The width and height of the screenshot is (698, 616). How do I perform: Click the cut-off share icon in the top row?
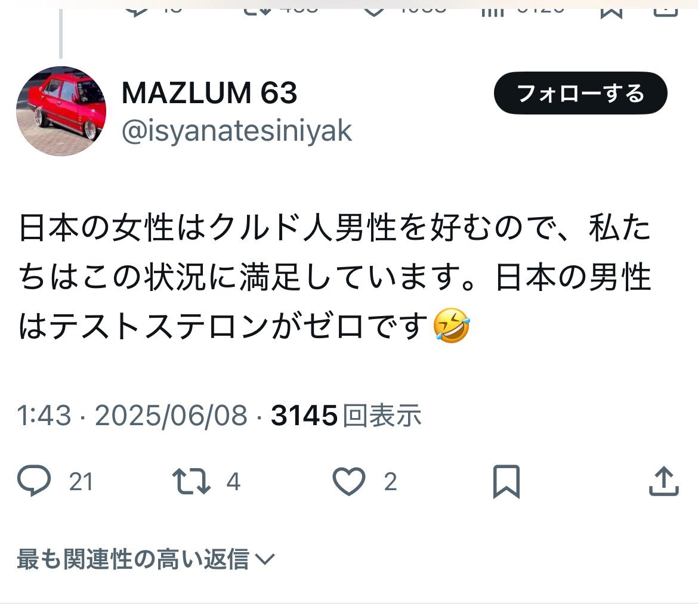tap(666, 9)
